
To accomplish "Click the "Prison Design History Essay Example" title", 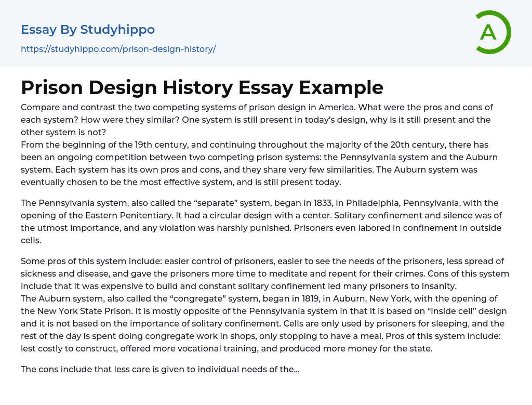I will tap(202, 87).
